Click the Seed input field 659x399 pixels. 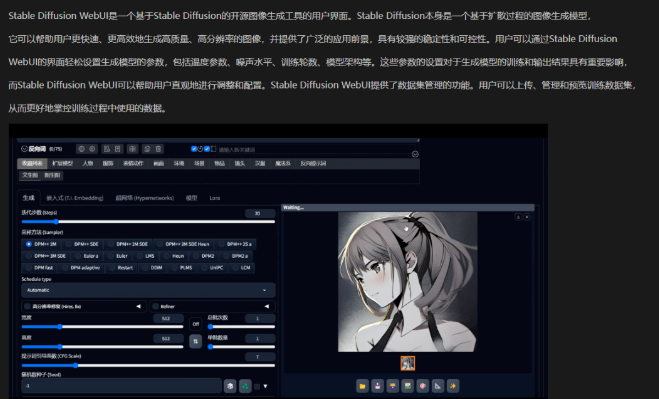(121, 386)
